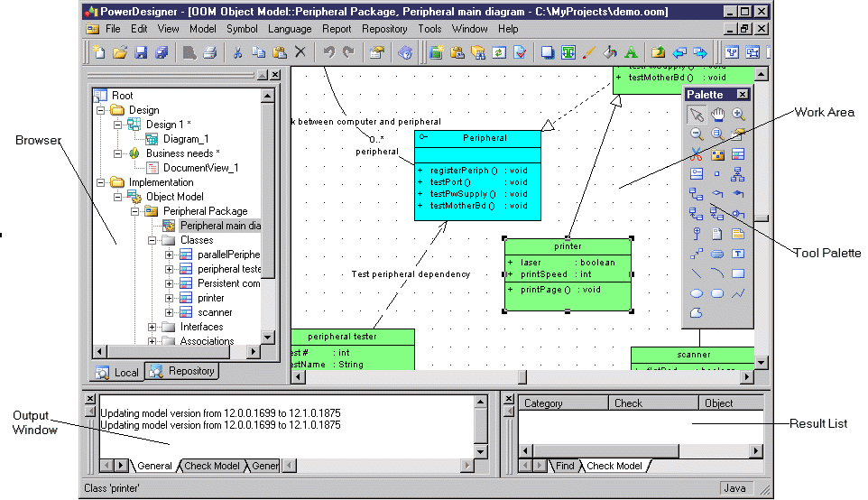Image resolution: width=868 pixels, height=500 pixels.
Task: Click the New document toolbar icon
Action: [x=99, y=52]
